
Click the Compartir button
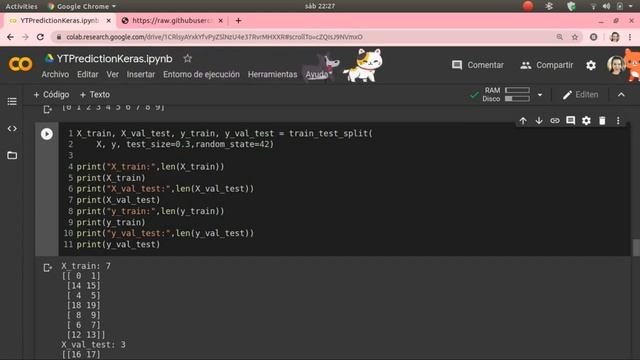click(547, 65)
